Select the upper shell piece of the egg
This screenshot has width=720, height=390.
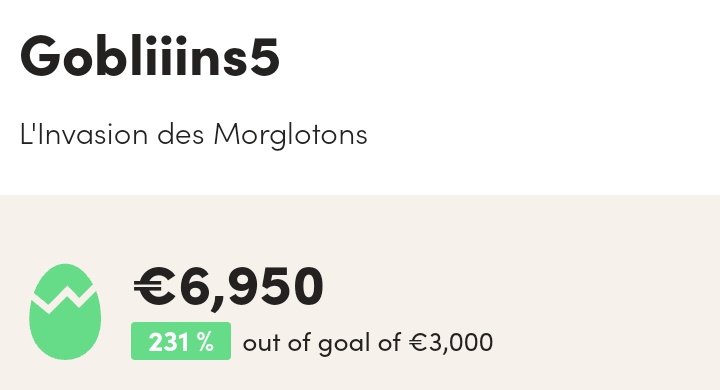63,281
